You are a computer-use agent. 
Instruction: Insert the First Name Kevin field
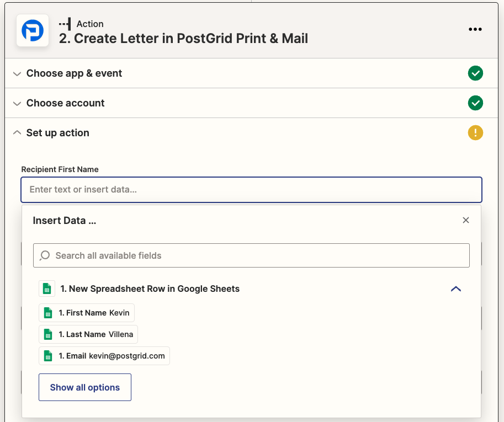(87, 313)
